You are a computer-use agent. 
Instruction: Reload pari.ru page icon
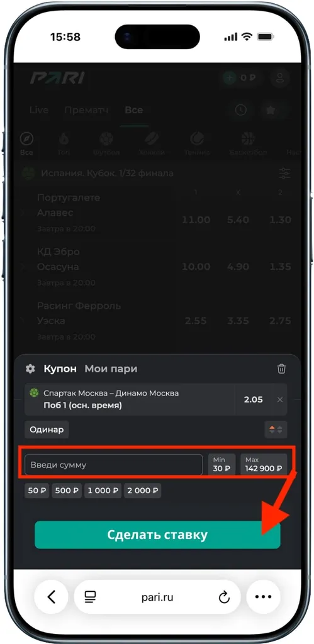click(224, 597)
